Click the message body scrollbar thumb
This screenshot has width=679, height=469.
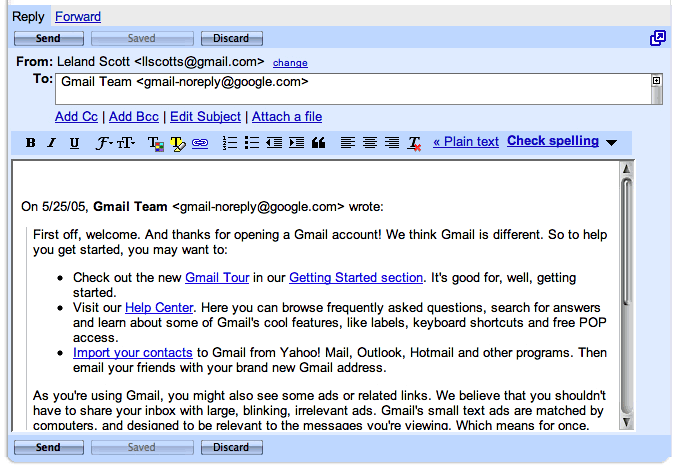(x=626, y=243)
